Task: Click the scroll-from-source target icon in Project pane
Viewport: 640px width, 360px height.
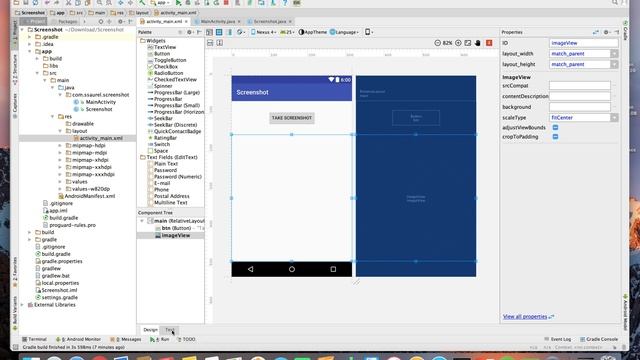Action: 101,21
